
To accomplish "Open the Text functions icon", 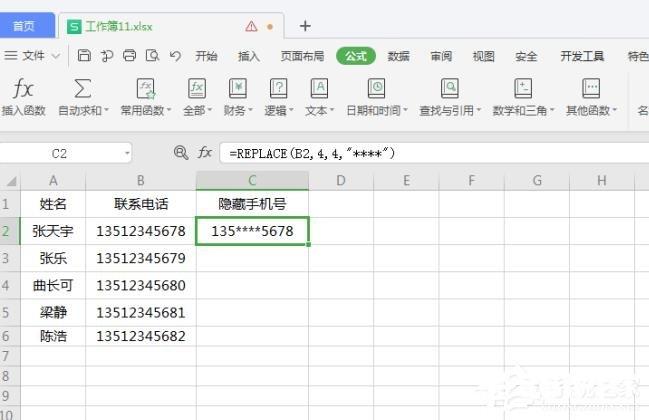I will (x=319, y=89).
